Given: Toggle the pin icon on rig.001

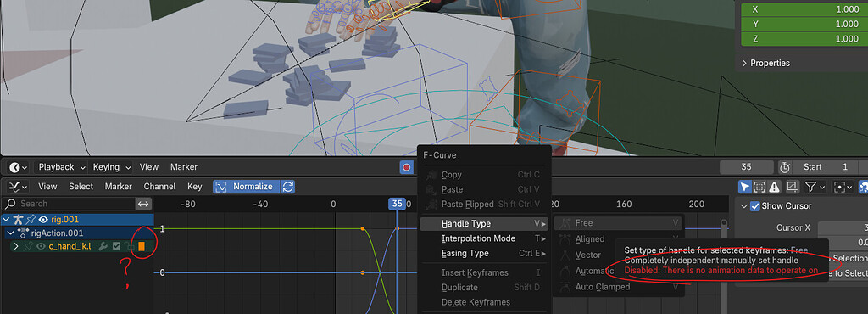Looking at the screenshot, I should 31,219.
